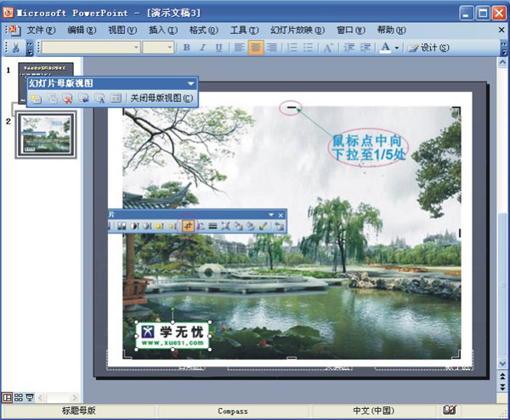Click More Contrast icon
510x420 pixels.
coord(134,226)
